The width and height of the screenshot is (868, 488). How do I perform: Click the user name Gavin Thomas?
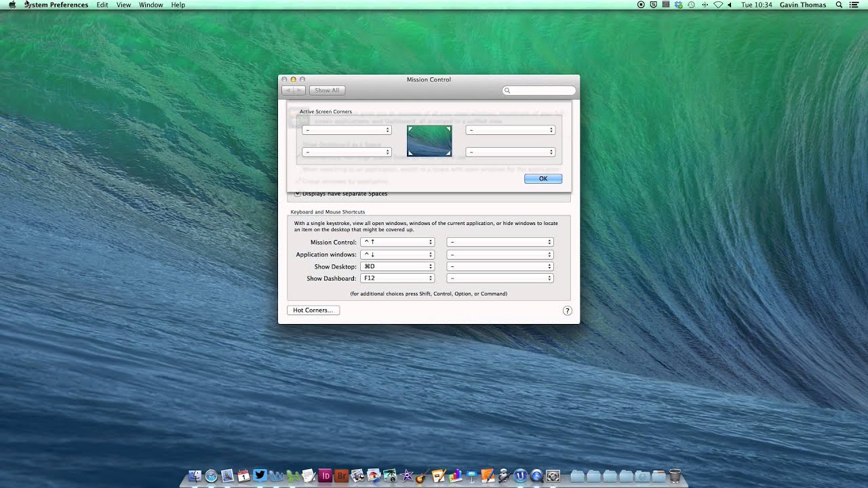[803, 5]
